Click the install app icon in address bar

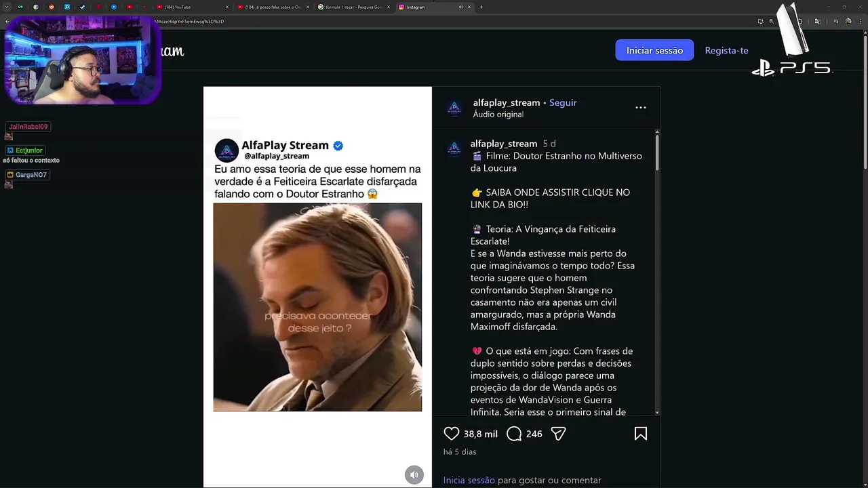pyautogui.click(x=761, y=21)
